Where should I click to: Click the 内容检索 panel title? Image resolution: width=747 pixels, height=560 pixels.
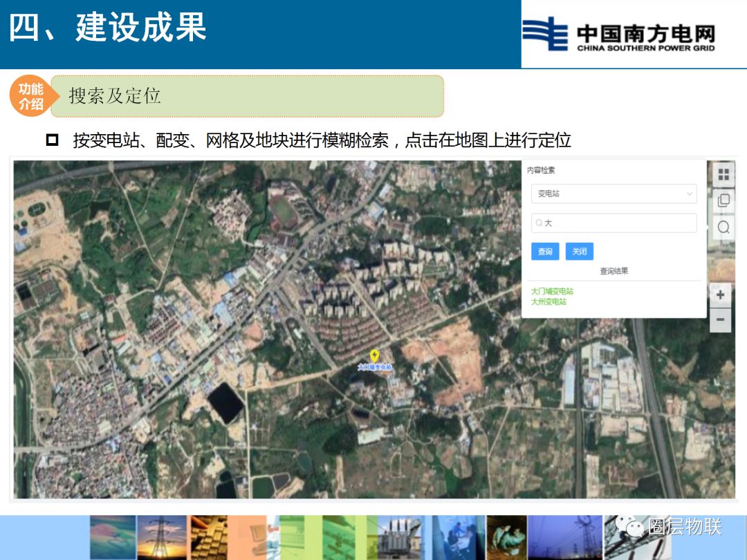click(541, 170)
